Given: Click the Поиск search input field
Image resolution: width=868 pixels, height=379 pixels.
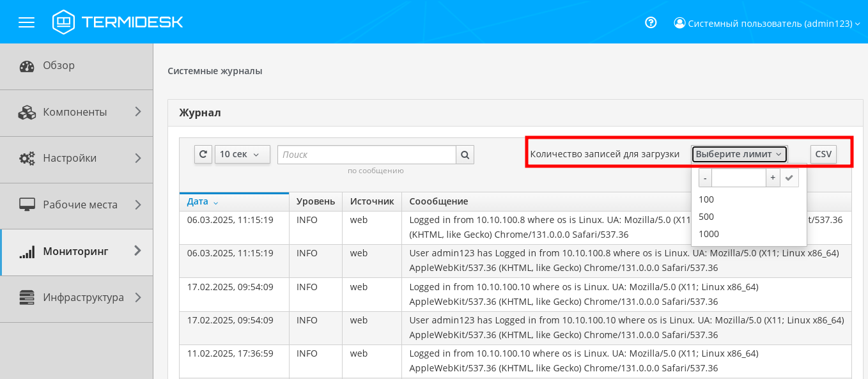Looking at the screenshot, I should pos(366,155).
